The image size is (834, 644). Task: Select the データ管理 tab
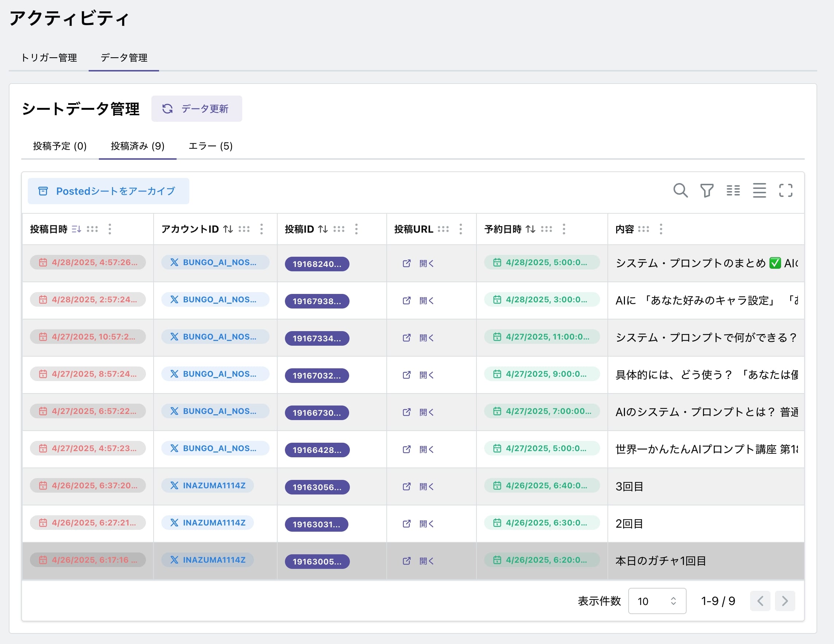pyautogui.click(x=124, y=58)
